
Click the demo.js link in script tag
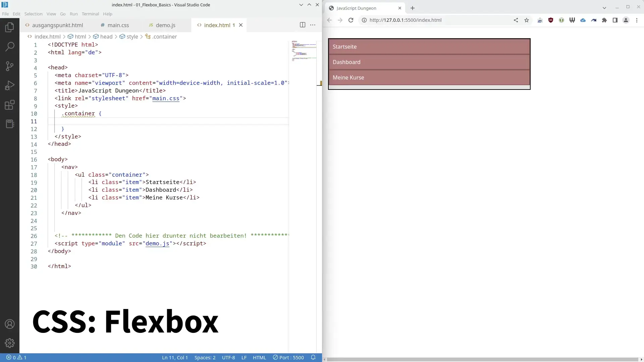pyautogui.click(x=157, y=243)
